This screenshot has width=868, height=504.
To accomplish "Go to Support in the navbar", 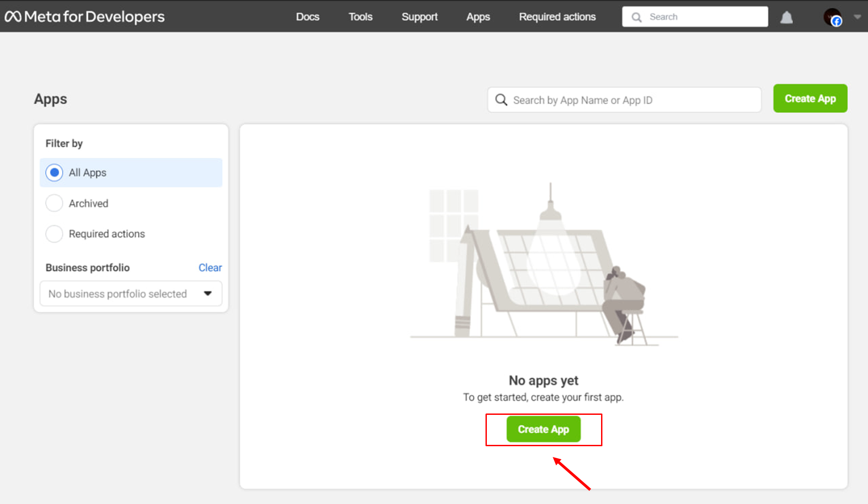I will coord(419,17).
